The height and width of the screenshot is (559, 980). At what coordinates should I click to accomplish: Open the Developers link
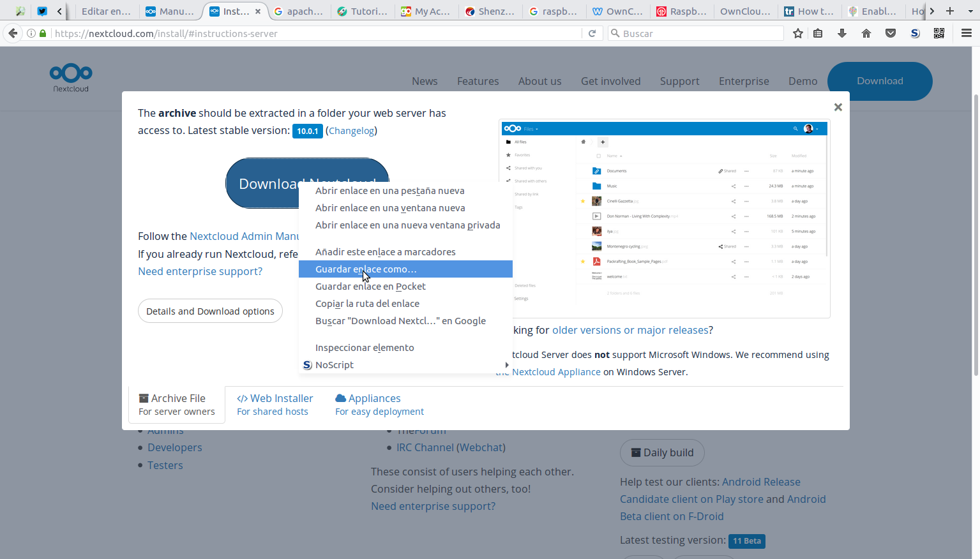pyautogui.click(x=175, y=448)
